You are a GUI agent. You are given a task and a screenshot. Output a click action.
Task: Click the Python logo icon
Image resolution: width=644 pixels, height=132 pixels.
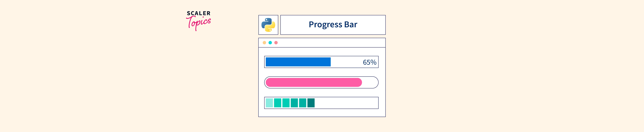coord(268,25)
